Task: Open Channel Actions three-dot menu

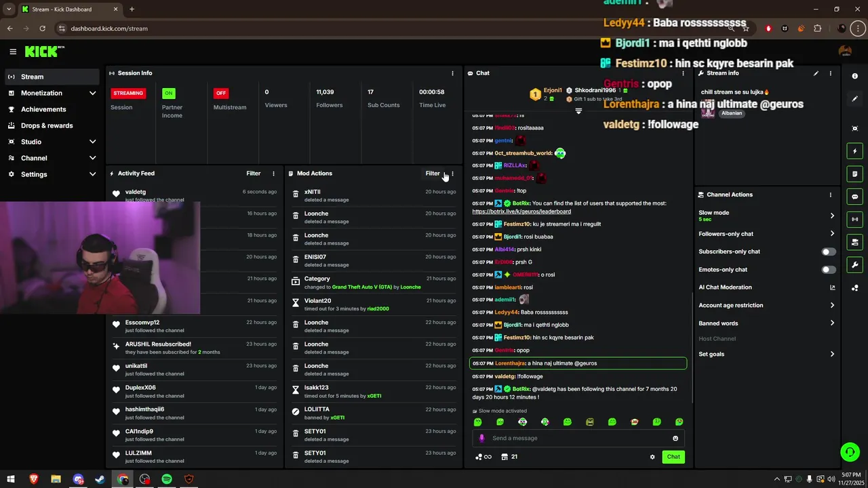Action: (830, 195)
